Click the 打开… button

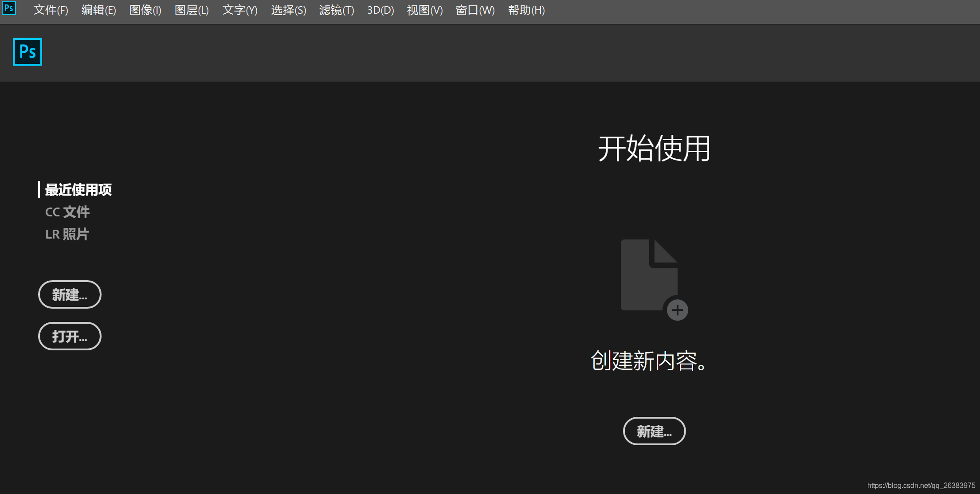click(x=70, y=336)
